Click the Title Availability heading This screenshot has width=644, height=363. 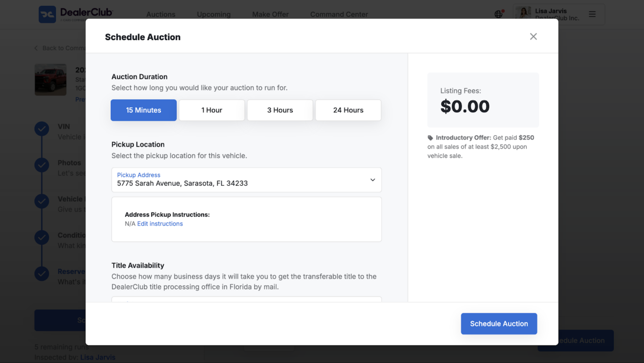138,265
